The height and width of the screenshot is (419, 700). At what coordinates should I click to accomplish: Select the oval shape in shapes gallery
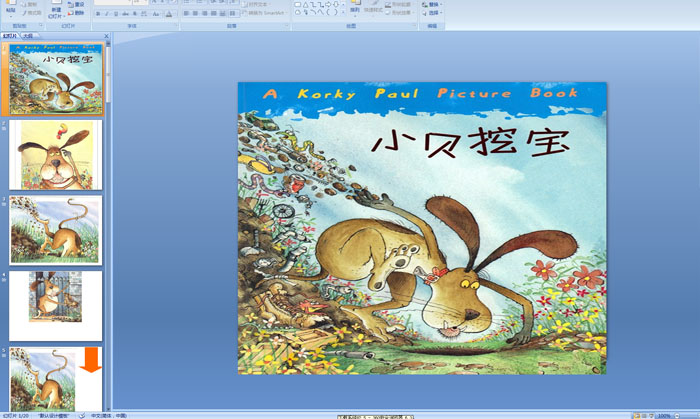click(298, 12)
